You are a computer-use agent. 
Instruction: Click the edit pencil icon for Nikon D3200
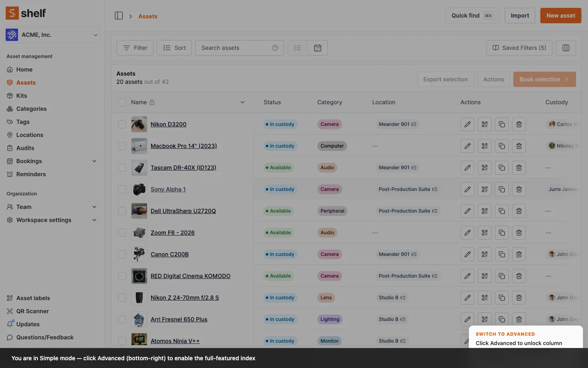(468, 124)
